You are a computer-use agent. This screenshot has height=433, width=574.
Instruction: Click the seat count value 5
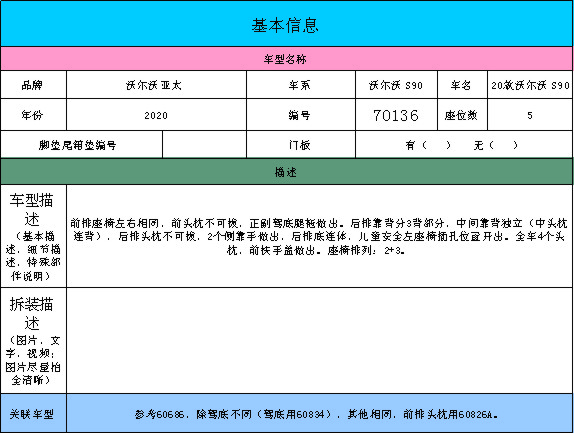530,115
